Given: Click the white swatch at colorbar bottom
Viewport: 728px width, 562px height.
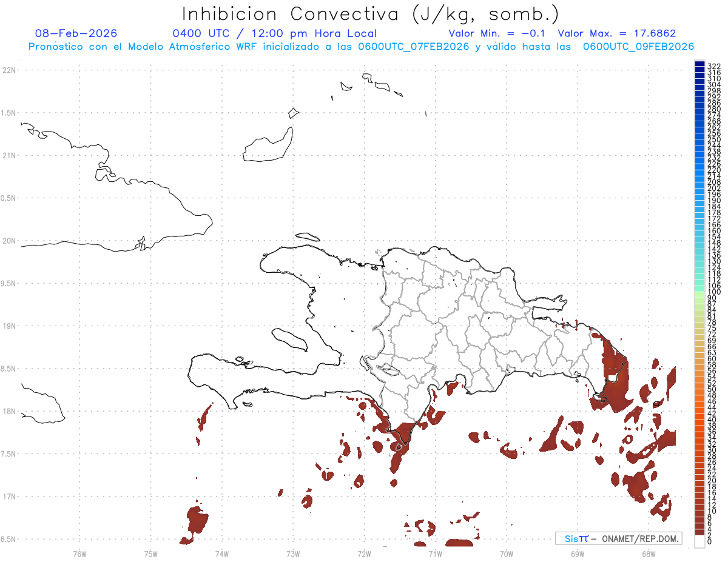Looking at the screenshot, I should point(699,541).
